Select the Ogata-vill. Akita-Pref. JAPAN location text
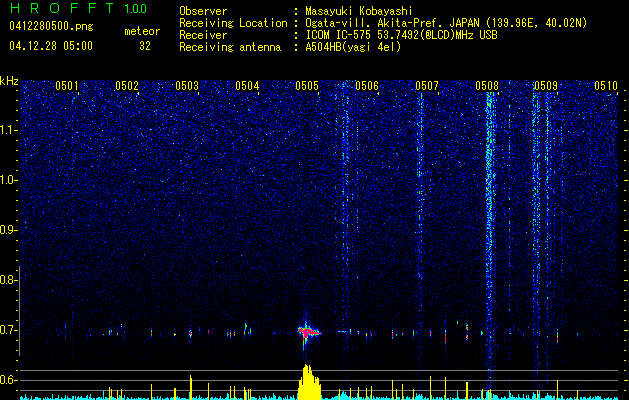The image size is (629, 400). point(446,23)
